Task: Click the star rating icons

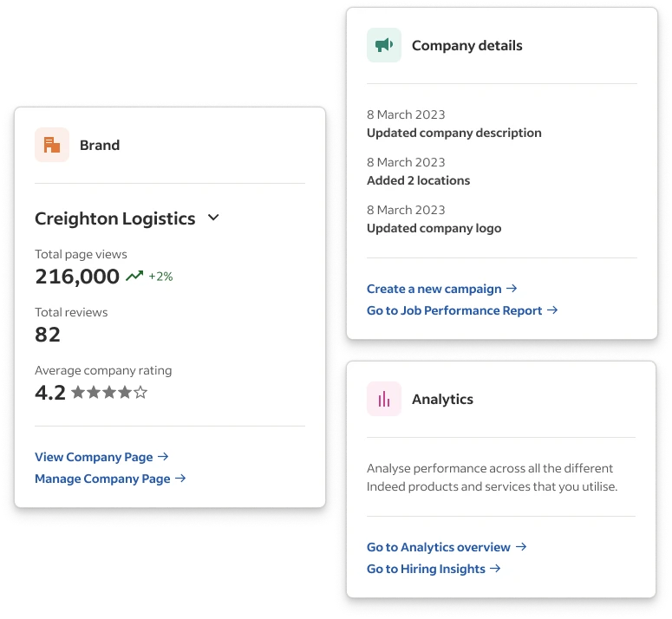Action: click(109, 393)
